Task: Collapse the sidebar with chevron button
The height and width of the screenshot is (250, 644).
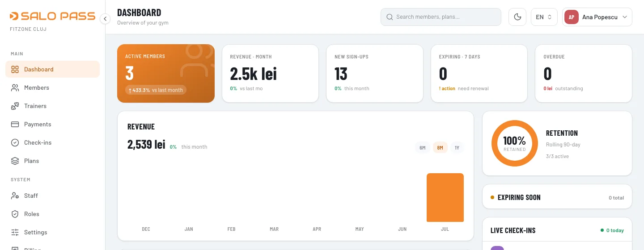Action: point(105,19)
